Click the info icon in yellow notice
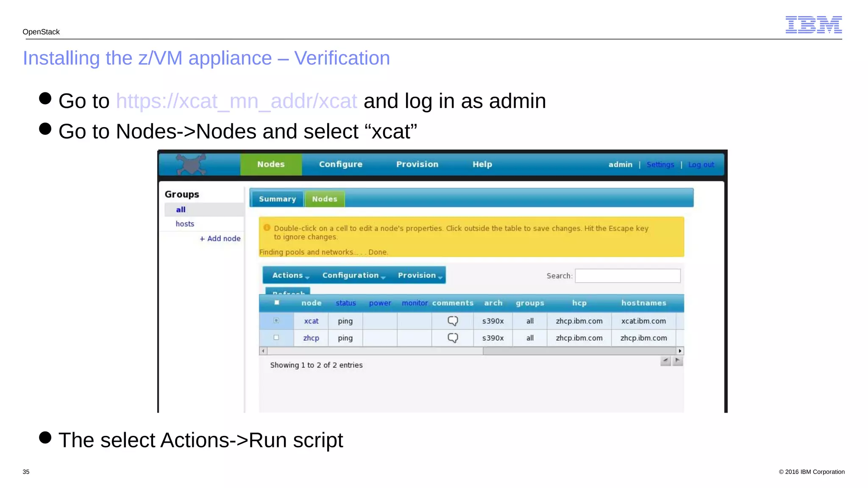This screenshot has height=488, width=868. [267, 228]
